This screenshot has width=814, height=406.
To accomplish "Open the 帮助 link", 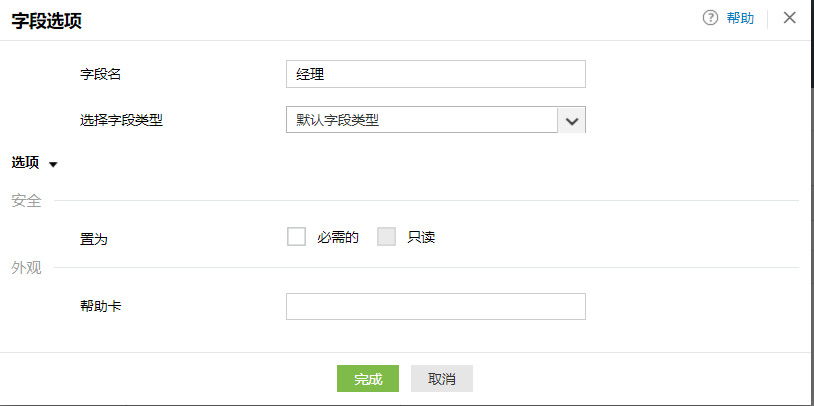I will [x=740, y=18].
